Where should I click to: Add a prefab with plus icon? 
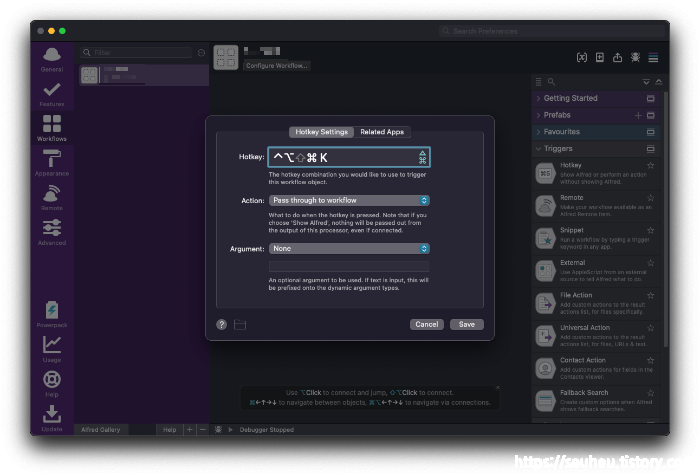click(638, 115)
